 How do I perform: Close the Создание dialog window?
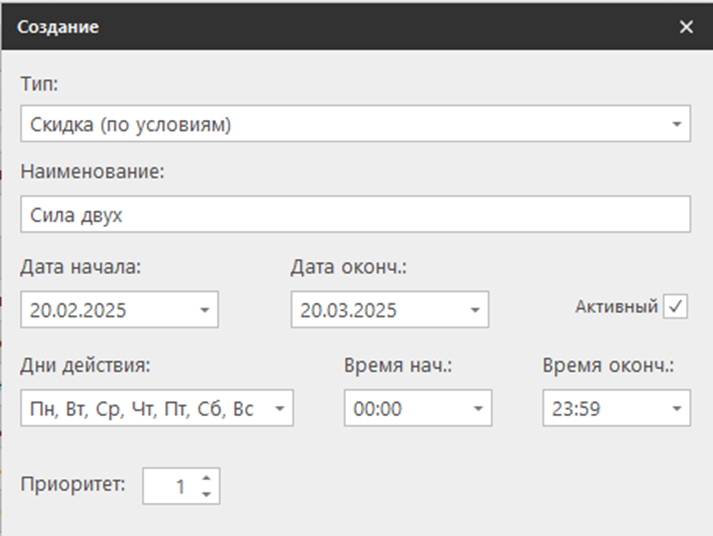pos(686,27)
